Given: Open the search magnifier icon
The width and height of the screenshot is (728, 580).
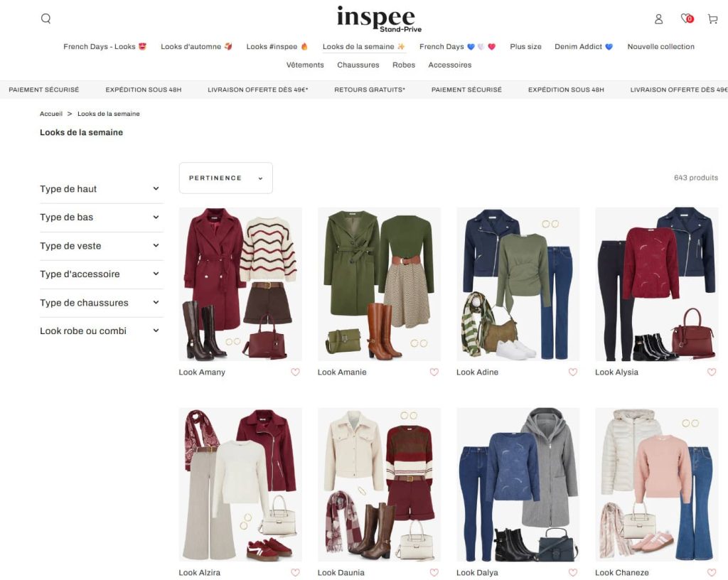Looking at the screenshot, I should (46, 19).
